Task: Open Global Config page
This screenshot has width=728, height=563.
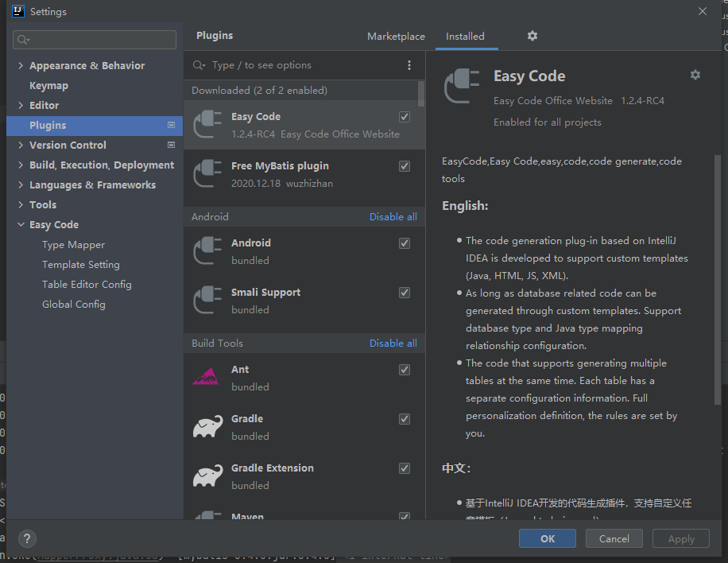Action: click(x=74, y=305)
